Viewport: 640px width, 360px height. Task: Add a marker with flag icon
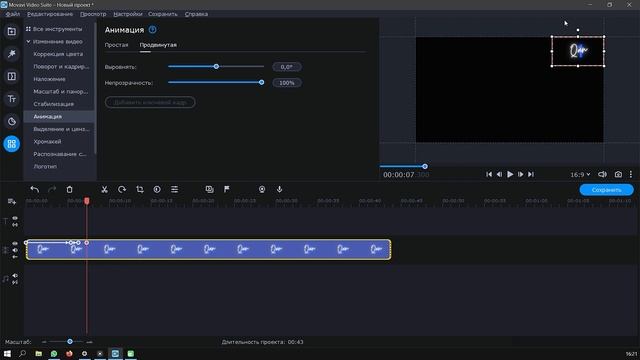[227, 189]
